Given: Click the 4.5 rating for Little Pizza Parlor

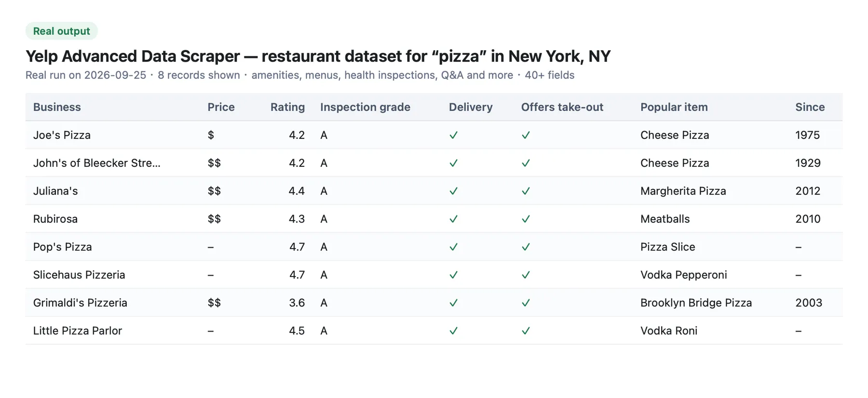Looking at the screenshot, I should click(297, 331).
